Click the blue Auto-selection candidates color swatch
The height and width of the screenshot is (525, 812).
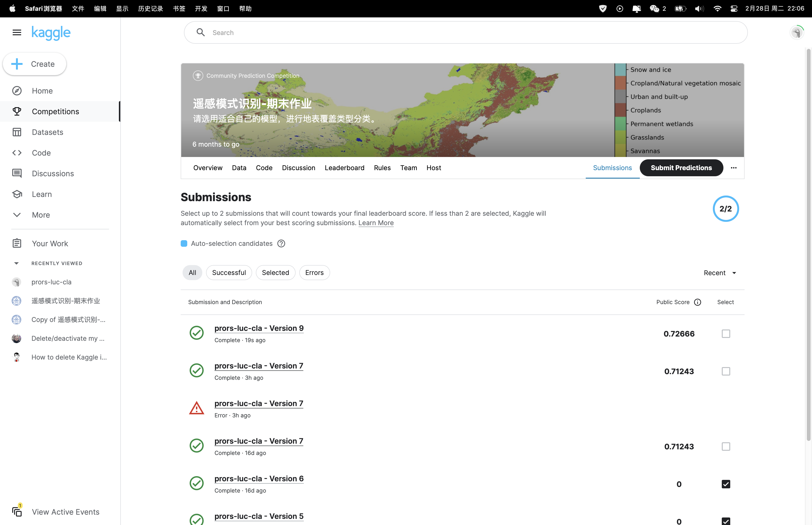(184, 243)
